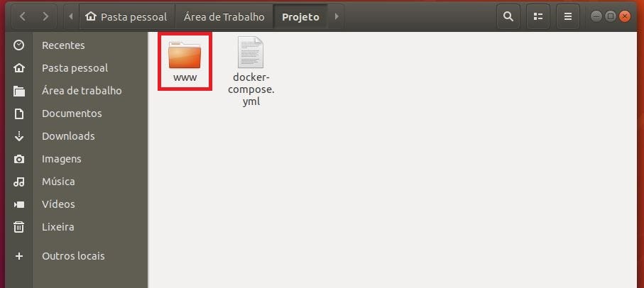Click the Downloads arrow icon

tap(19, 136)
